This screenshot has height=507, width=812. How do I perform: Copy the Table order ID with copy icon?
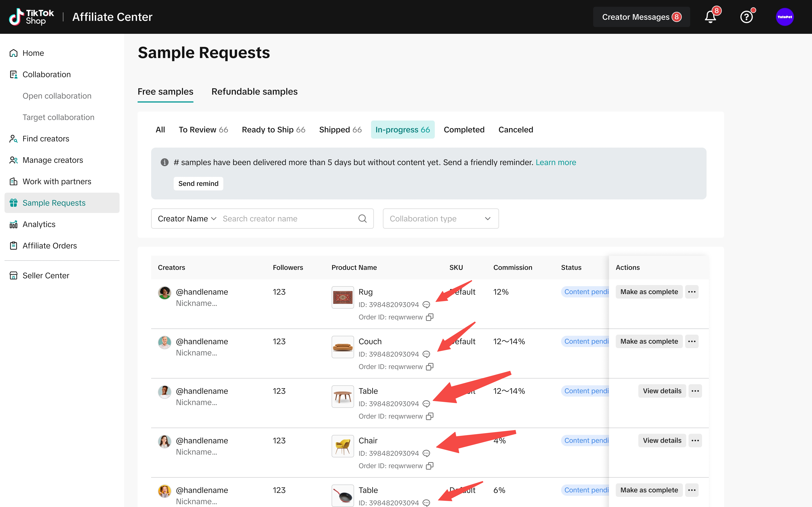point(429,416)
